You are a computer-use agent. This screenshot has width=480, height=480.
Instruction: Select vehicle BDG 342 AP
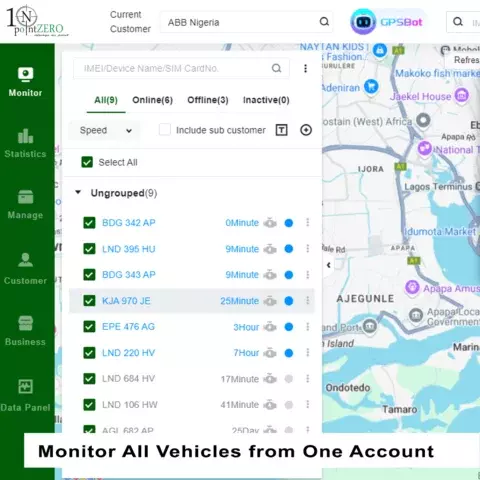[129, 223]
